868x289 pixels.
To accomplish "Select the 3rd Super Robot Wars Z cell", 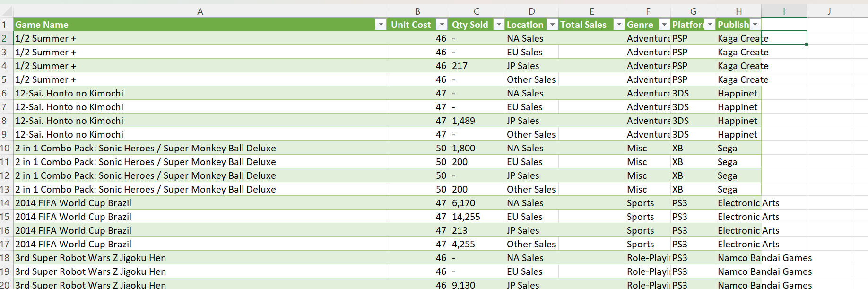I will (90, 258).
